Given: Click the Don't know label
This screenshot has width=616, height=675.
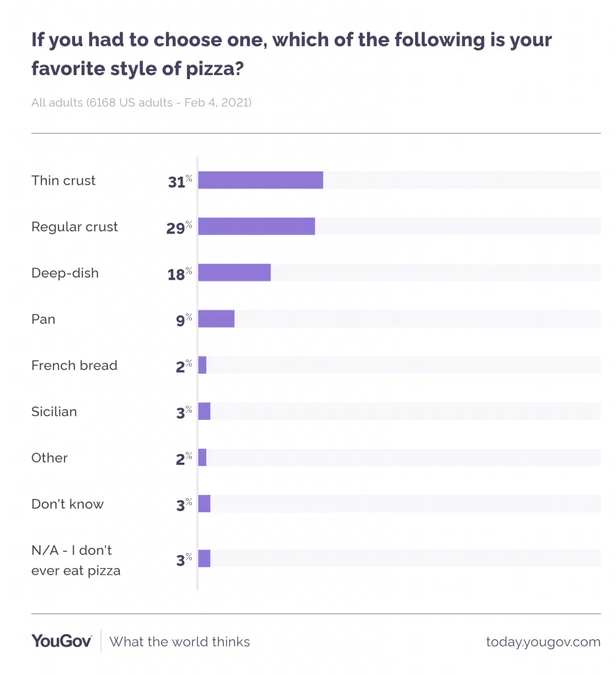Looking at the screenshot, I should [67, 504].
